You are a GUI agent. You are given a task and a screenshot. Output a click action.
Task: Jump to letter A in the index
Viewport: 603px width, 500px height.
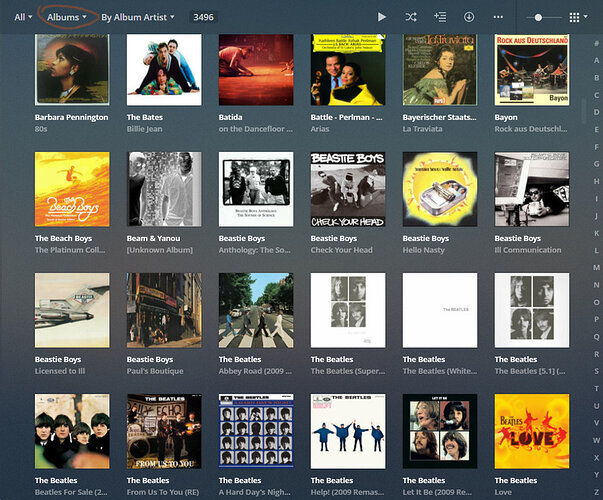coord(596,60)
